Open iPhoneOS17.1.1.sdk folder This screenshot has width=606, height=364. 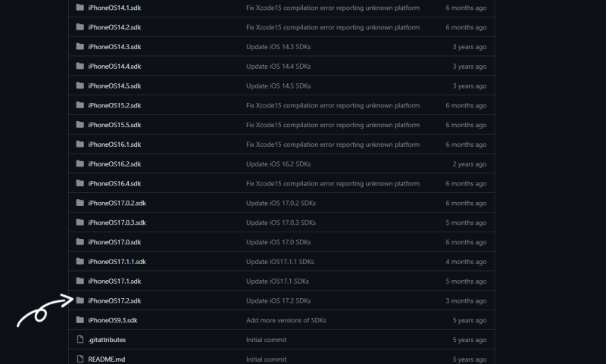coord(117,262)
